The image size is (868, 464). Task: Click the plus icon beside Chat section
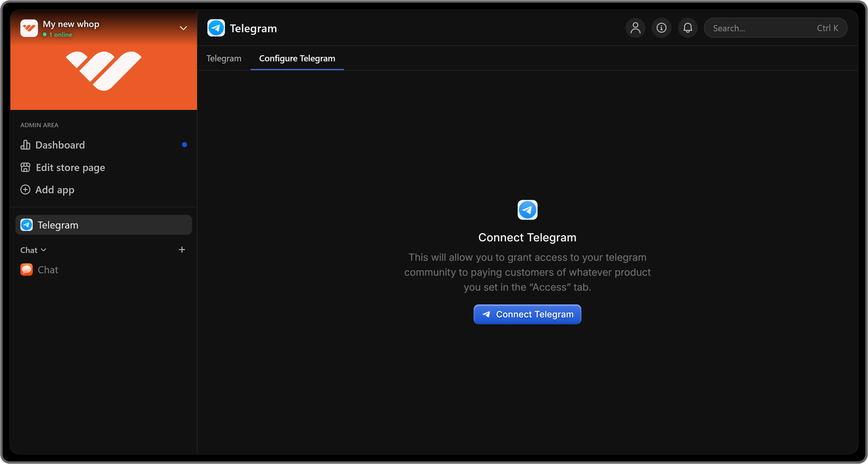pyautogui.click(x=182, y=250)
